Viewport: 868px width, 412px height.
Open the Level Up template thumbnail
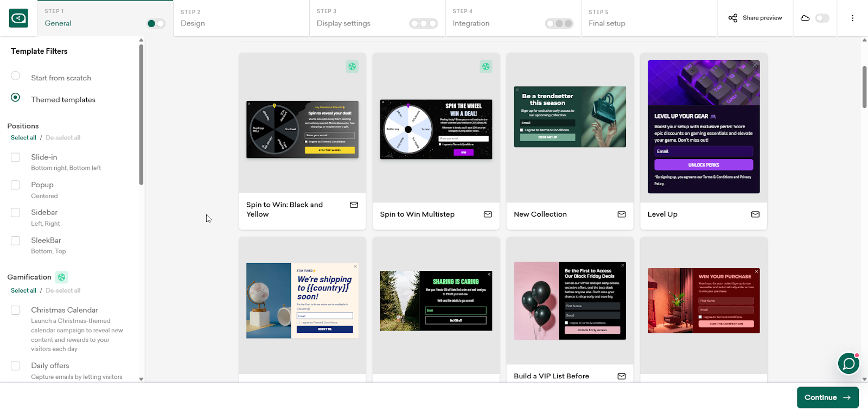coord(704,127)
